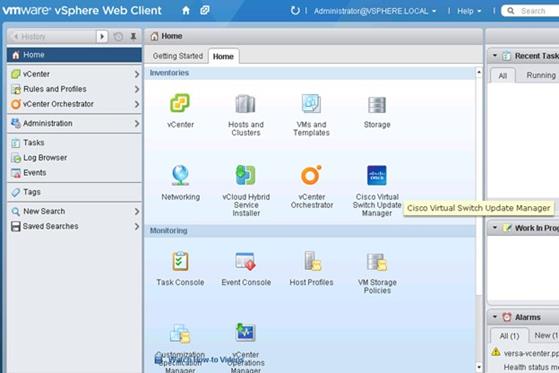Launch vCloud Hybrid Service Installer
This screenshot has width=559, height=373.
[246, 175]
